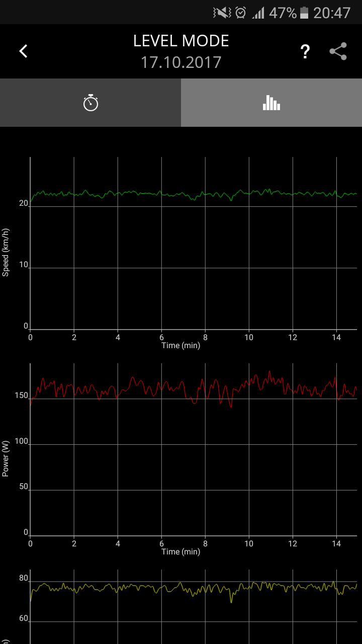Tap the 47% battery percentage
362x644 pixels.
point(283,13)
